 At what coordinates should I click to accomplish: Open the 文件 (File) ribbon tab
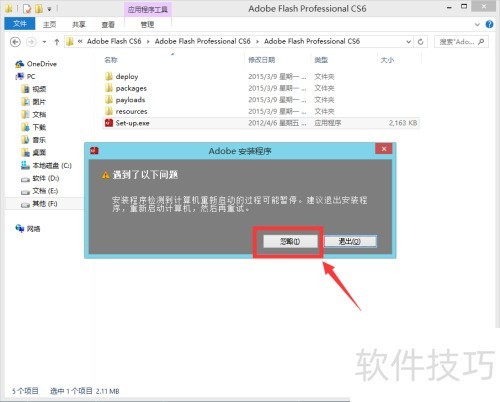(x=20, y=24)
